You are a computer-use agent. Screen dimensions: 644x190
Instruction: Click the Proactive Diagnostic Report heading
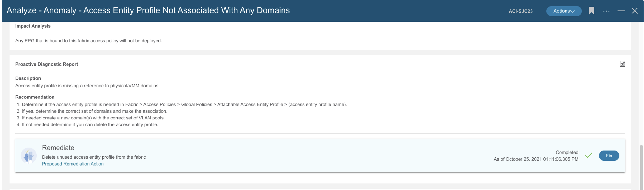point(47,64)
